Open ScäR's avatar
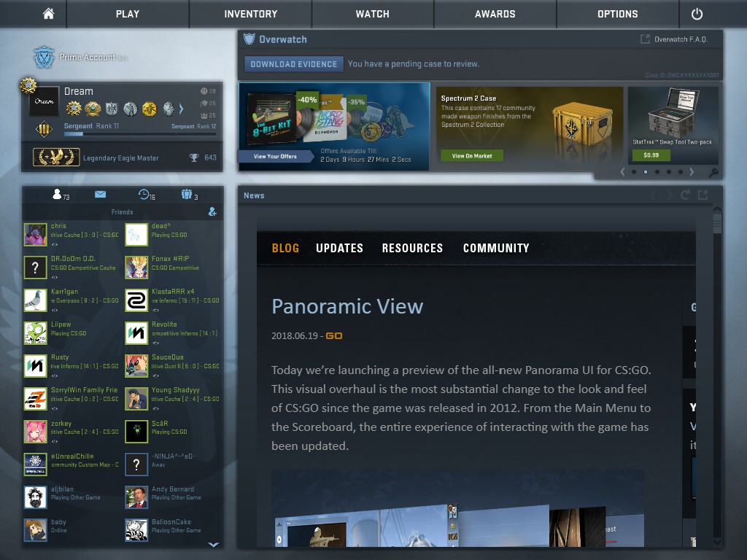Viewport: 747px width, 560px height. coord(136,432)
